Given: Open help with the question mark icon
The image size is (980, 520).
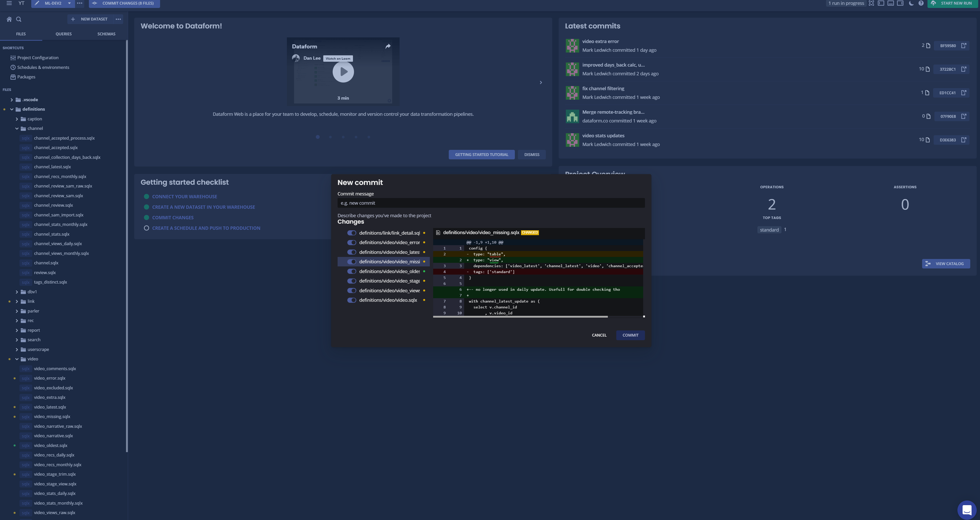Looking at the screenshot, I should point(921,3).
